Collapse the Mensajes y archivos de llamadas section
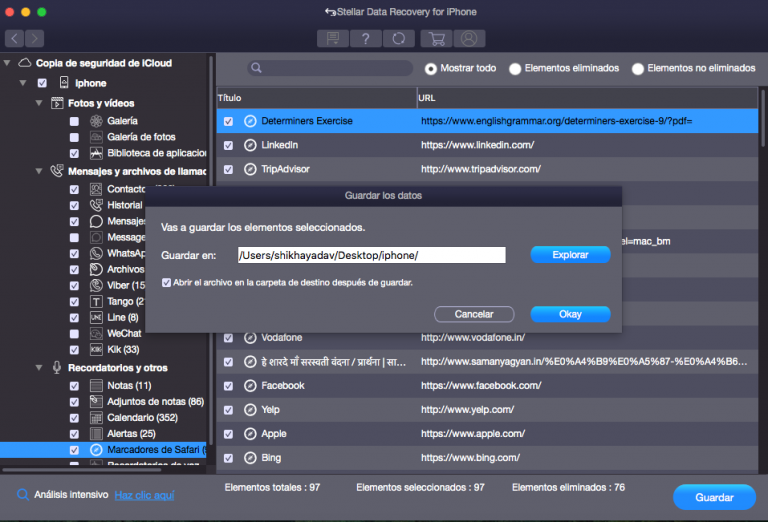Screen dimensions: 768x522 [x=39, y=171]
